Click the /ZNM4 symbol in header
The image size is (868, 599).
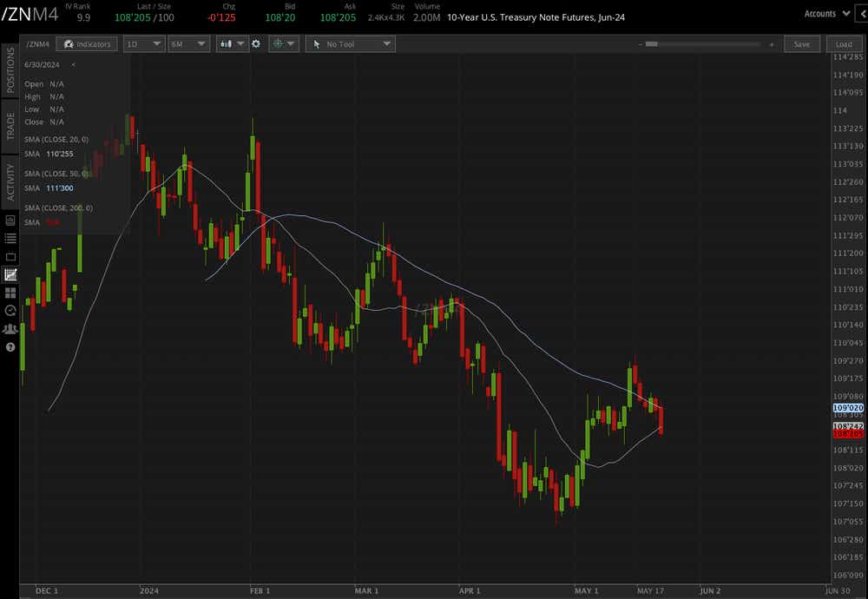tap(30, 15)
